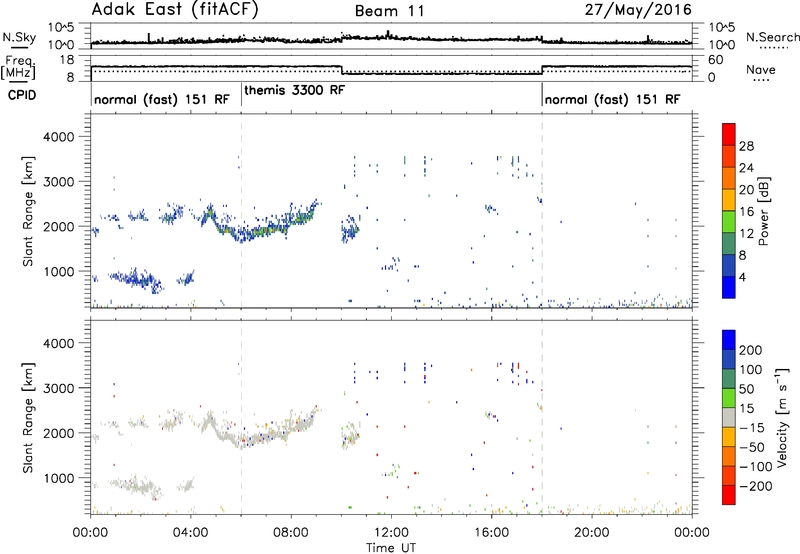This screenshot has width=800, height=554.
Task: Click the bright blue top Velocity colorbar segment
Action: pos(729,340)
